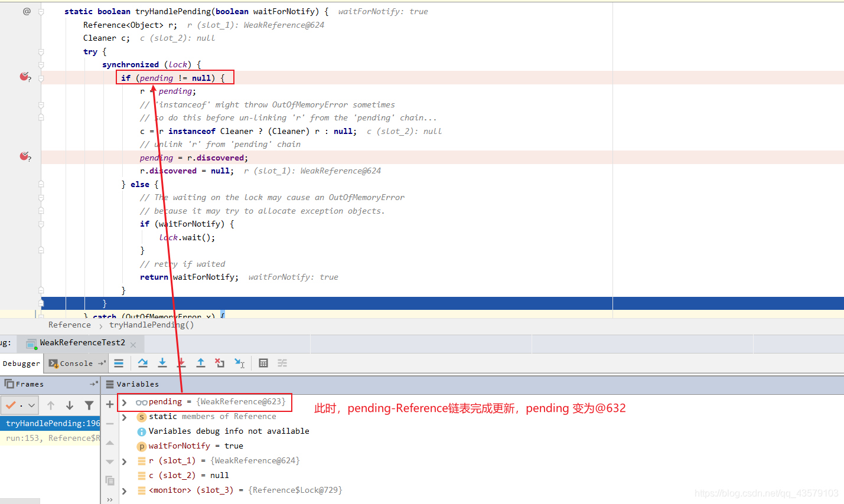This screenshot has width=844, height=504.
Task: Expand the pending WeakReference@623 node
Action: coord(124,402)
